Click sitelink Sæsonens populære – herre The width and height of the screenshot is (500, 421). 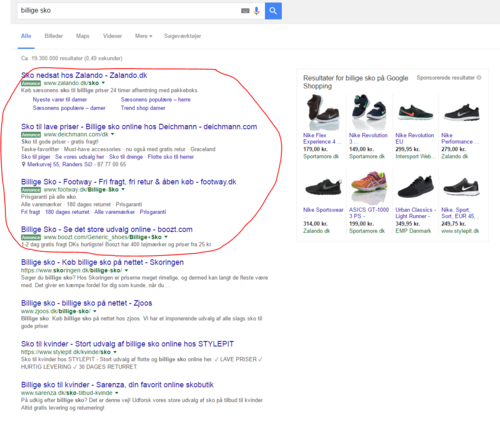tap(156, 100)
